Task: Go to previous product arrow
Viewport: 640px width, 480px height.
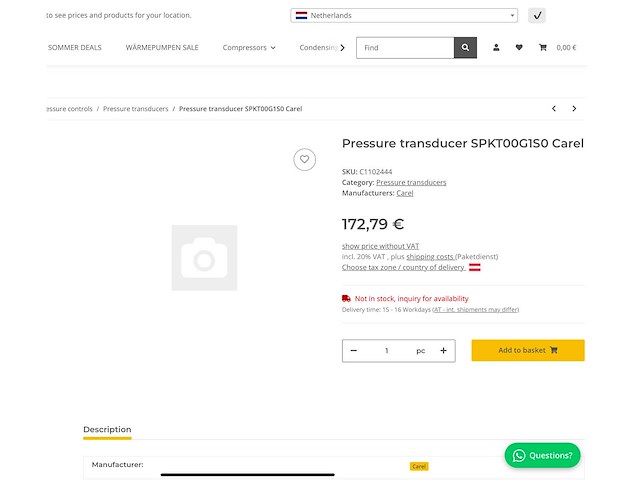Action: (554, 108)
